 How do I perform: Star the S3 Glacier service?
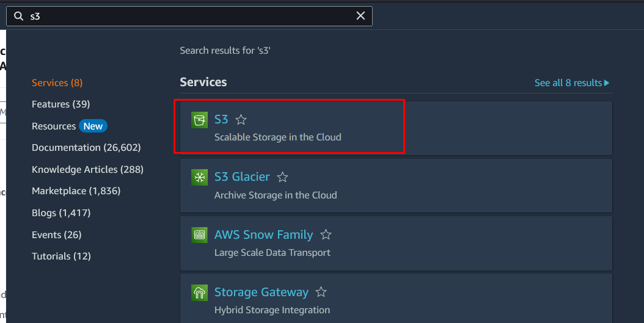point(282,177)
